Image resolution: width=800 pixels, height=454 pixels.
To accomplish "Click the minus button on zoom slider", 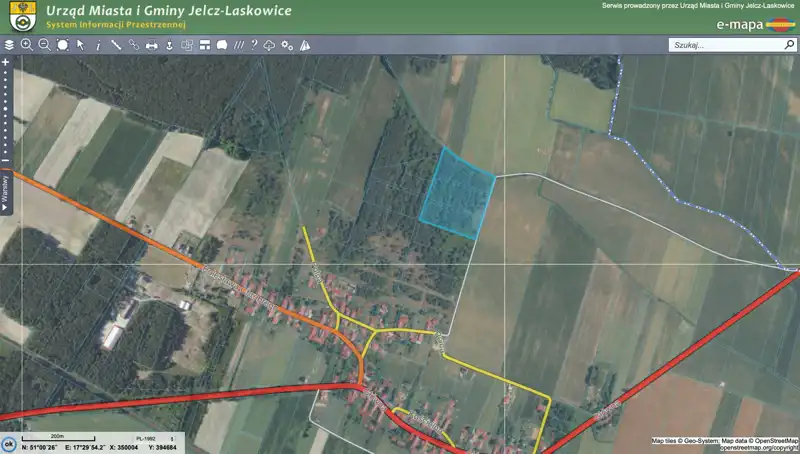I will point(5,160).
